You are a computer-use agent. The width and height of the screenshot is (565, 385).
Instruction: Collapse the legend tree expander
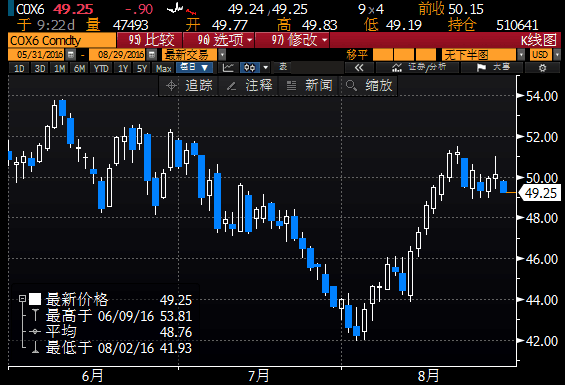(22, 299)
